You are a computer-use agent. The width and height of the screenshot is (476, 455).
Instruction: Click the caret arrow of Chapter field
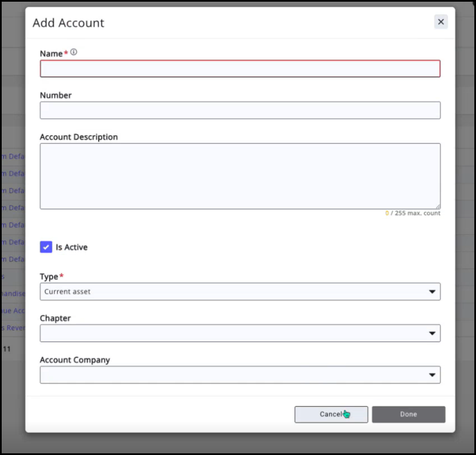coord(432,333)
